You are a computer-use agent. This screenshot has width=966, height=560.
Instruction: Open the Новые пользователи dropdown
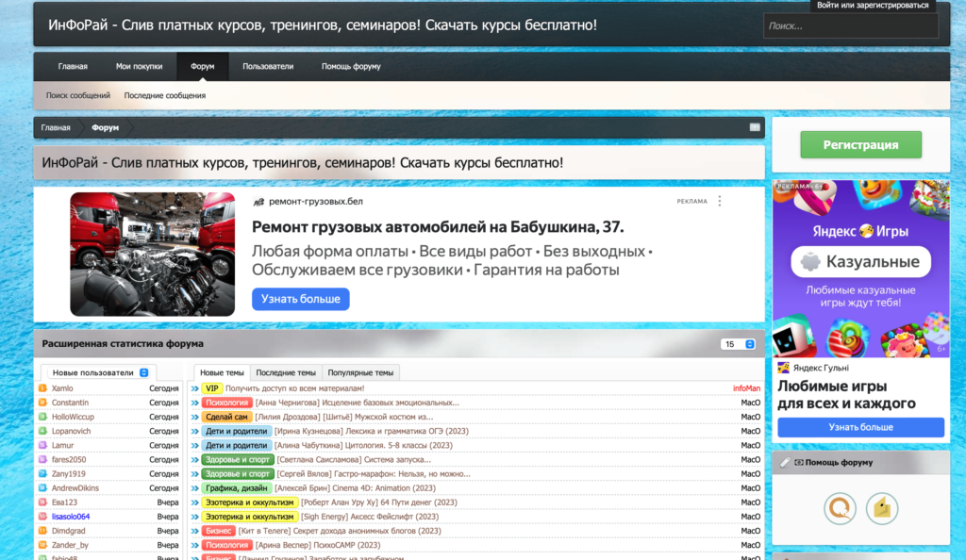[x=98, y=372]
